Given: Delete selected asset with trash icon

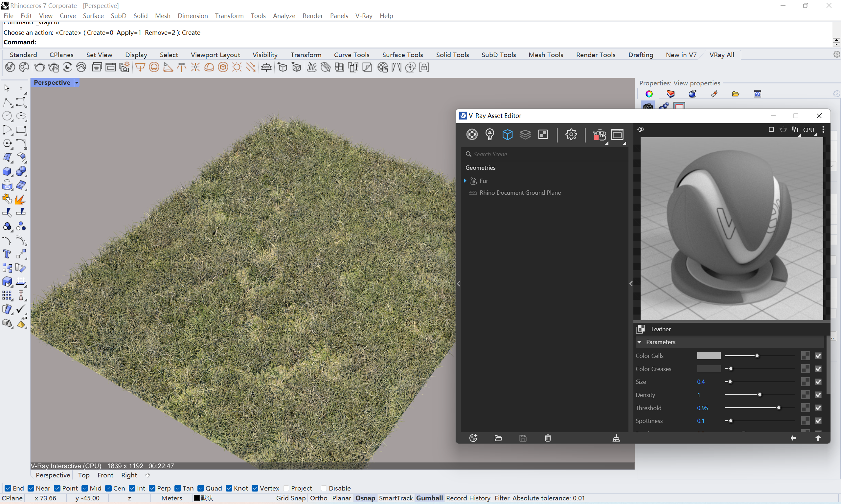Looking at the screenshot, I should (547, 438).
